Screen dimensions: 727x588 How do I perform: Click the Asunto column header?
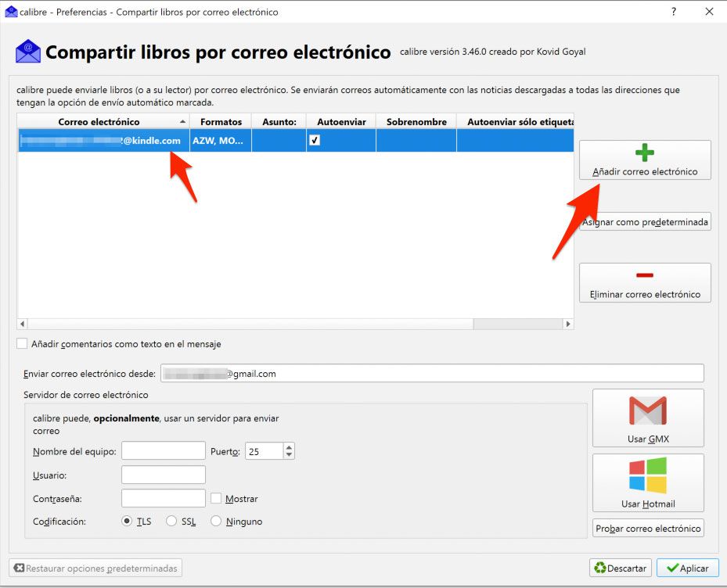(279, 121)
